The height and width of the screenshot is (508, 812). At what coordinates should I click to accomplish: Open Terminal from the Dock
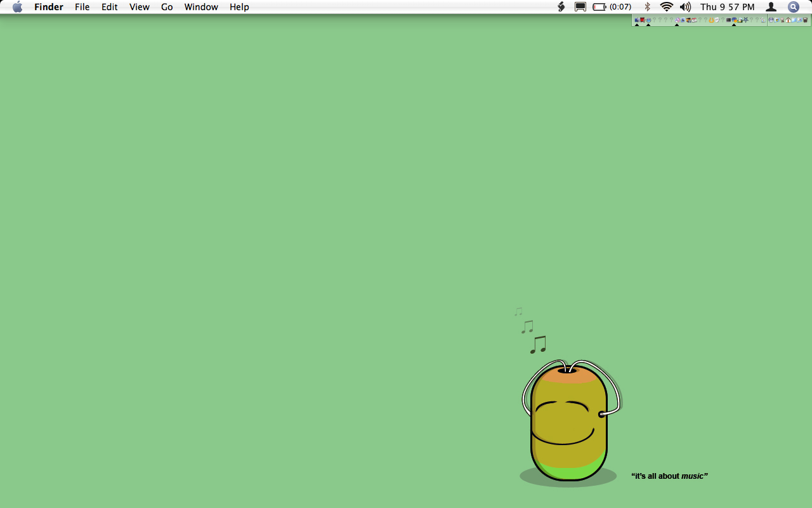click(x=728, y=20)
